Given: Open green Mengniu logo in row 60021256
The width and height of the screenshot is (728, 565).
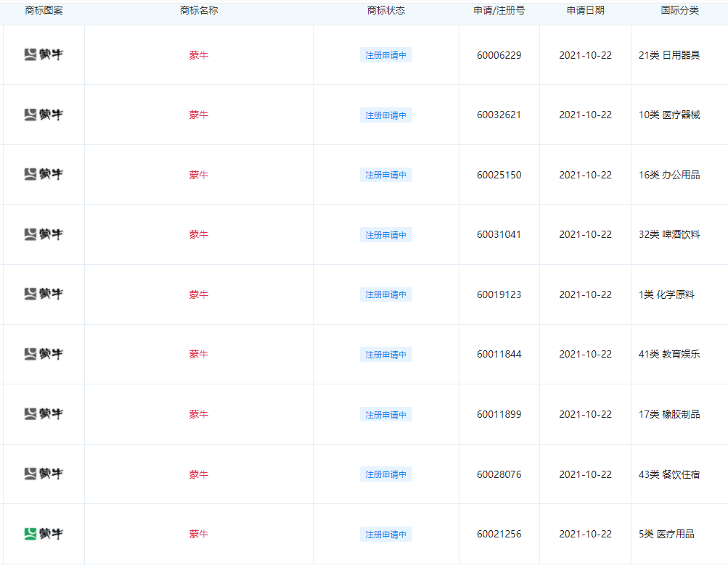Looking at the screenshot, I should [x=44, y=534].
